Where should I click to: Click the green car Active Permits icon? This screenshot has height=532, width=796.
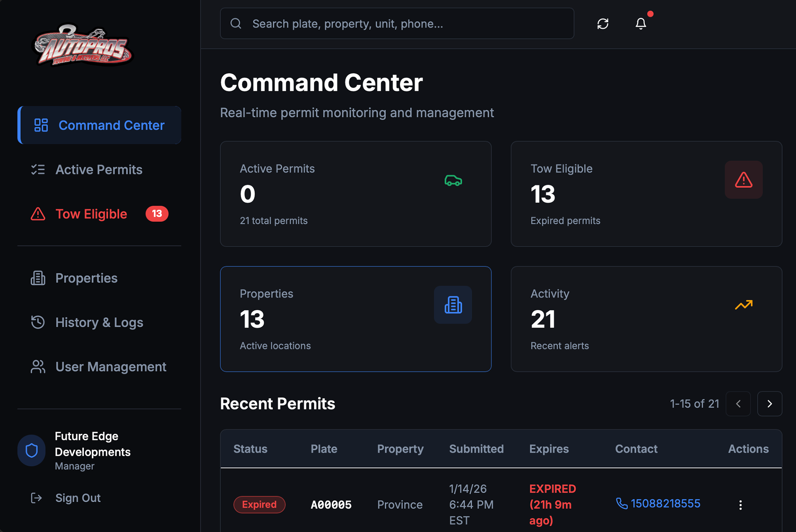453,180
